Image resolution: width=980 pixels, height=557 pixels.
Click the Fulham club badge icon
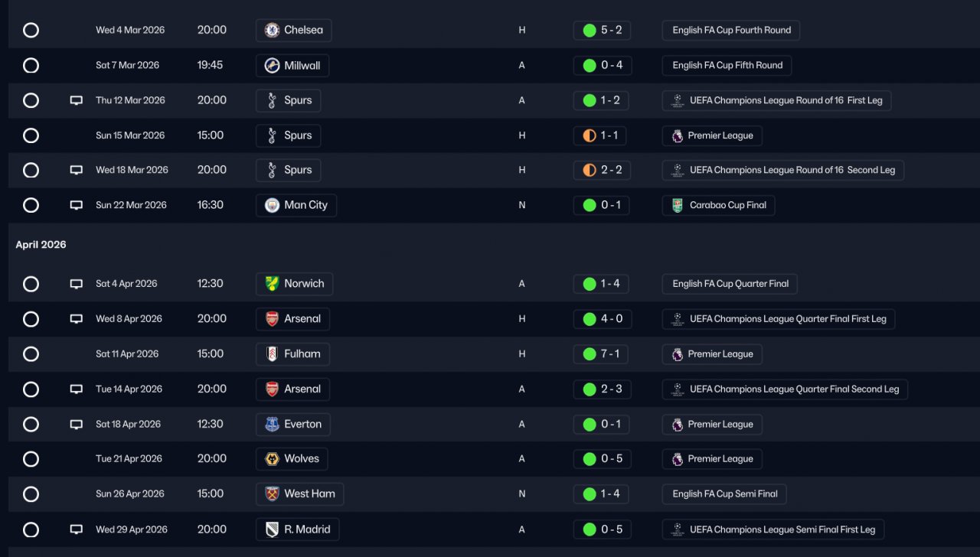click(x=272, y=354)
